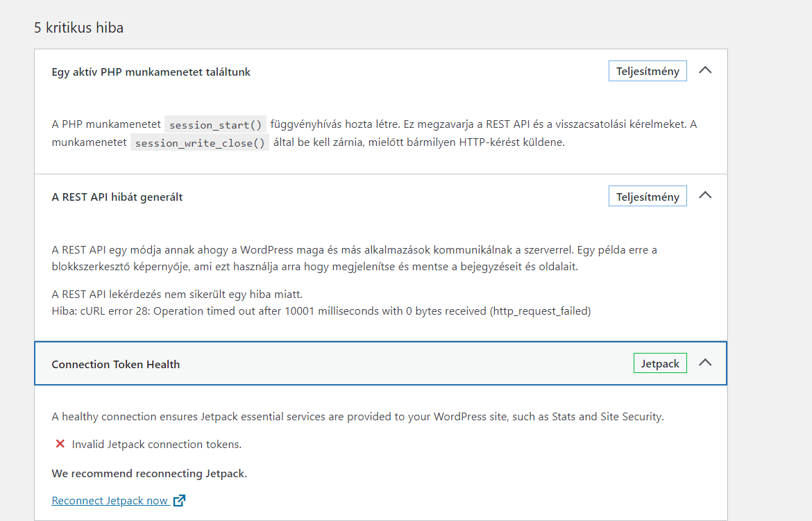Click 'Invalid Jetpack connection tokens.' text
This screenshot has width=812, height=521.
[156, 445]
